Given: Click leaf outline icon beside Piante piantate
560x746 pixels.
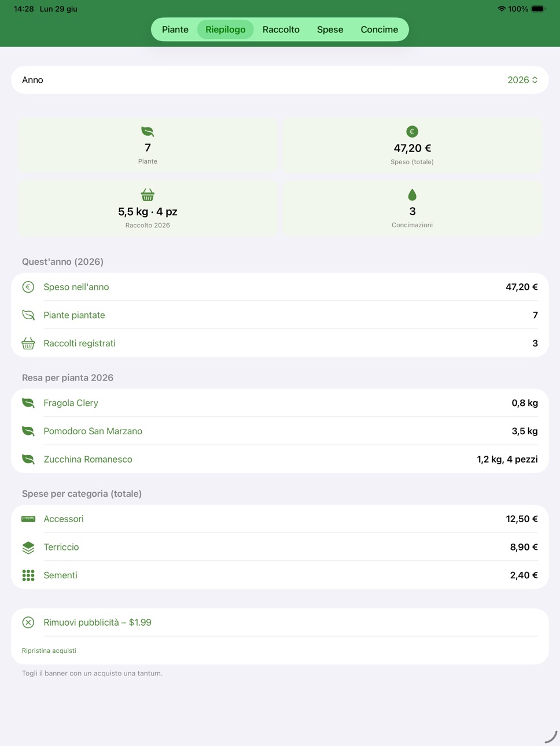Looking at the screenshot, I should point(28,315).
